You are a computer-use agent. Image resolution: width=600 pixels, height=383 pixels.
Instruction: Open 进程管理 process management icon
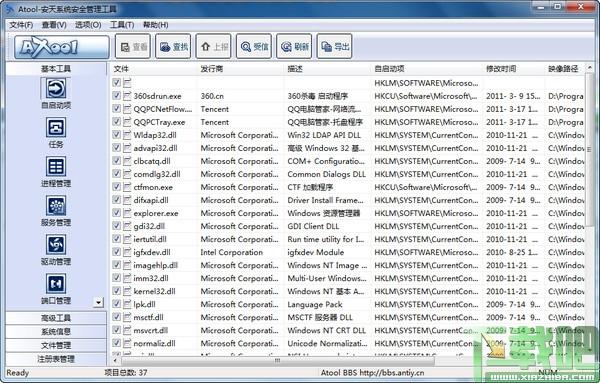click(x=56, y=167)
